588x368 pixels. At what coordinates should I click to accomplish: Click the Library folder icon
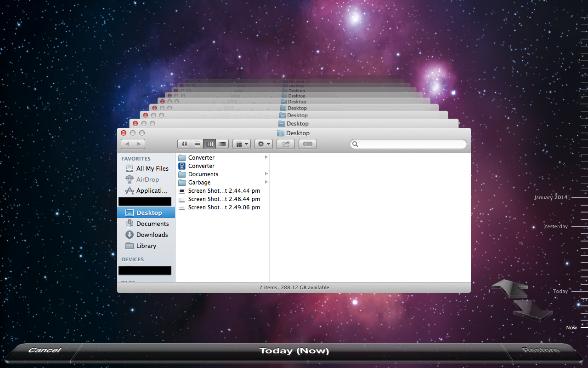[130, 246]
